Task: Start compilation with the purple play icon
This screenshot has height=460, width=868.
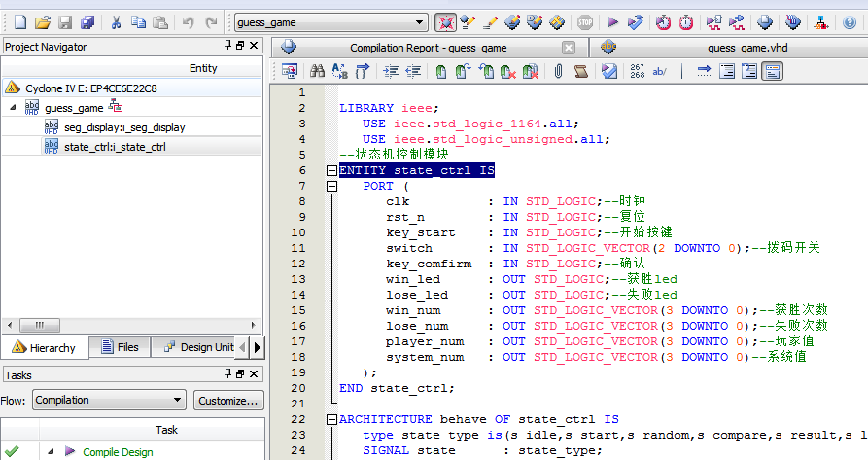Action: tap(612, 22)
